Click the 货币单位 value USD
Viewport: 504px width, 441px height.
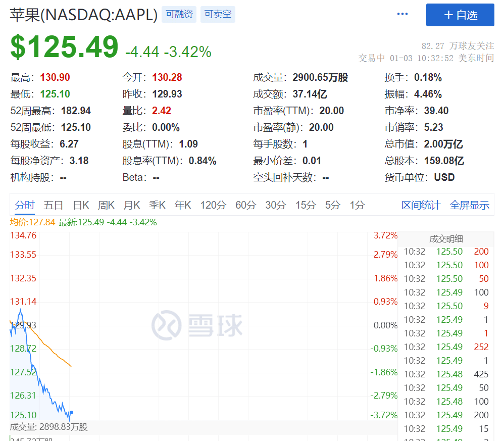pos(444,177)
